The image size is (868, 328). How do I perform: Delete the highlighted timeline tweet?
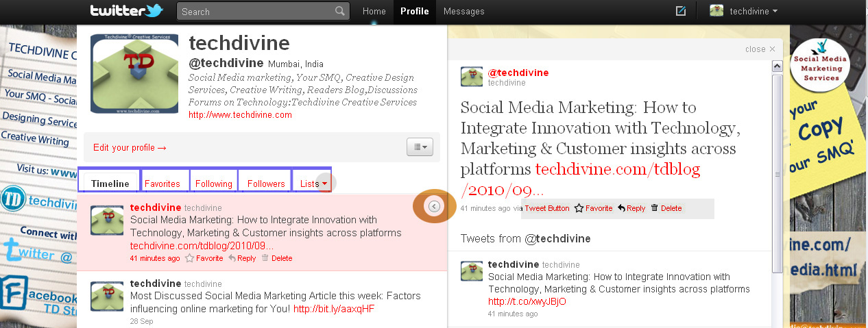point(276,258)
